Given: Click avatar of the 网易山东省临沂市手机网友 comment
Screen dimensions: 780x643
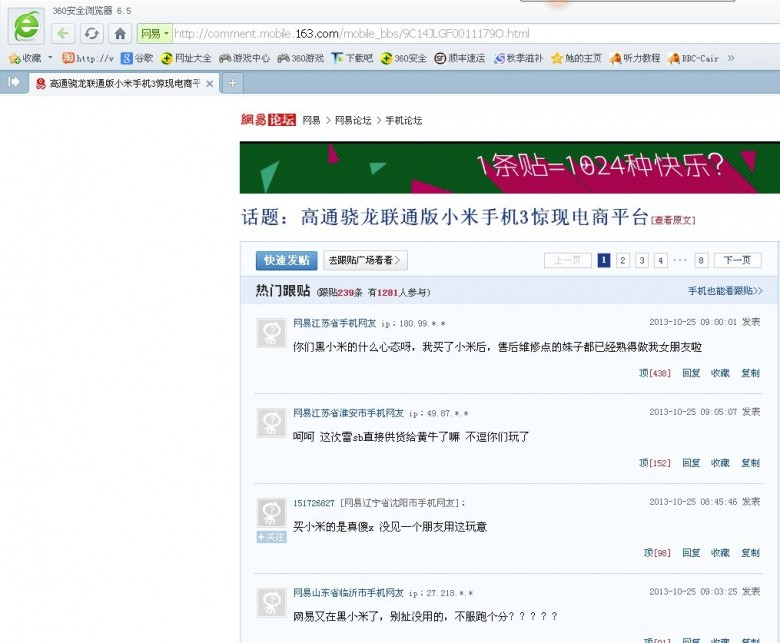Looking at the screenshot, I should click(271, 603).
